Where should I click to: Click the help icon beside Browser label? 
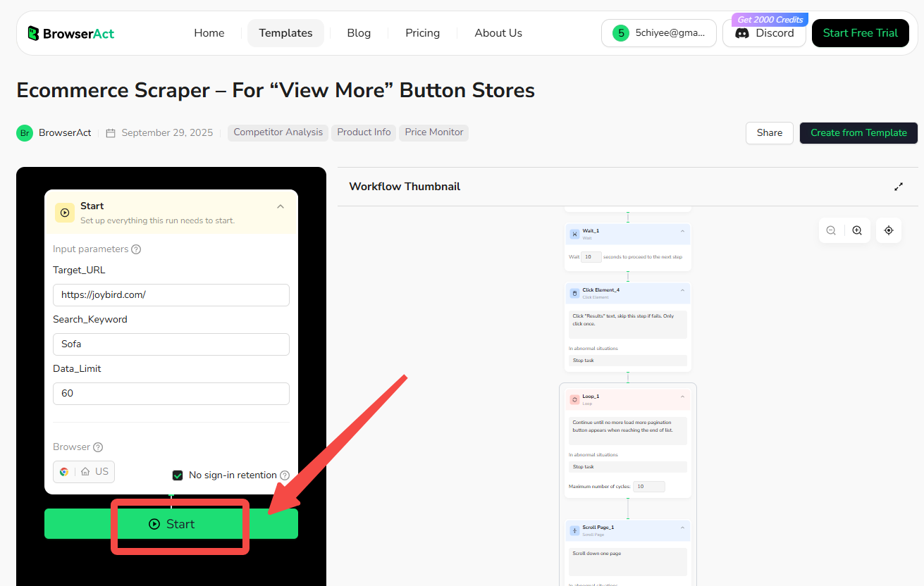point(98,447)
